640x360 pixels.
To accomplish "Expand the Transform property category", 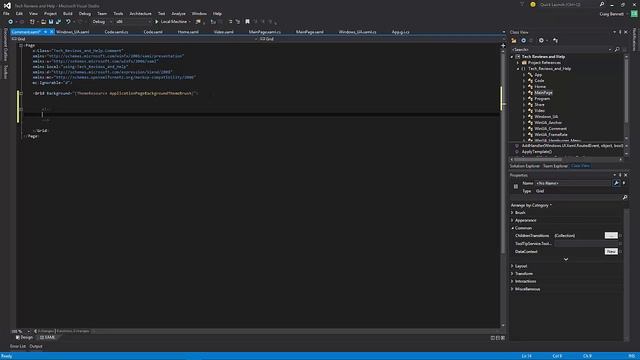I will point(512,274).
